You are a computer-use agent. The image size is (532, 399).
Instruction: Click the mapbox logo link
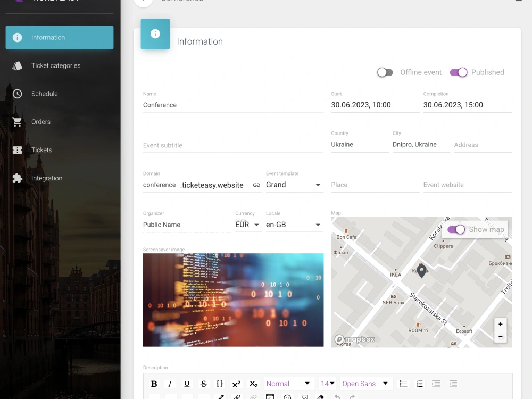355,339
